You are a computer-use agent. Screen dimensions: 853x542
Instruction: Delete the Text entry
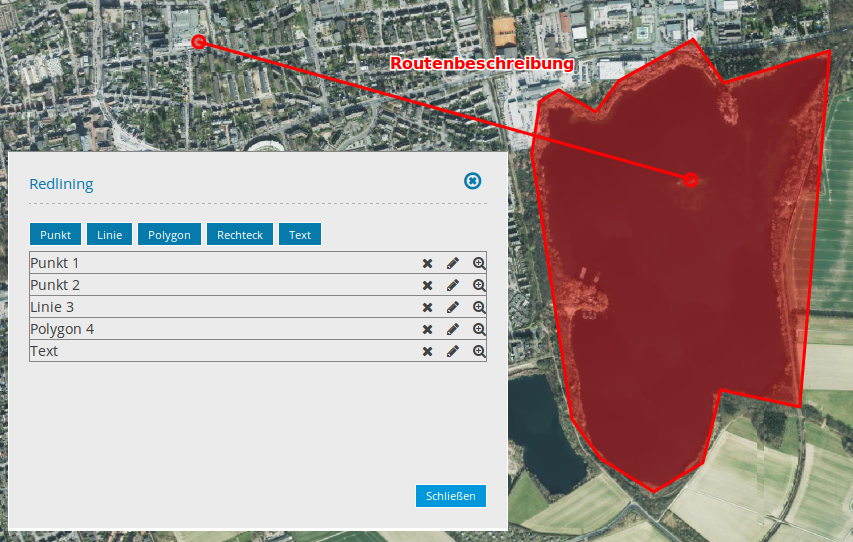pos(428,352)
